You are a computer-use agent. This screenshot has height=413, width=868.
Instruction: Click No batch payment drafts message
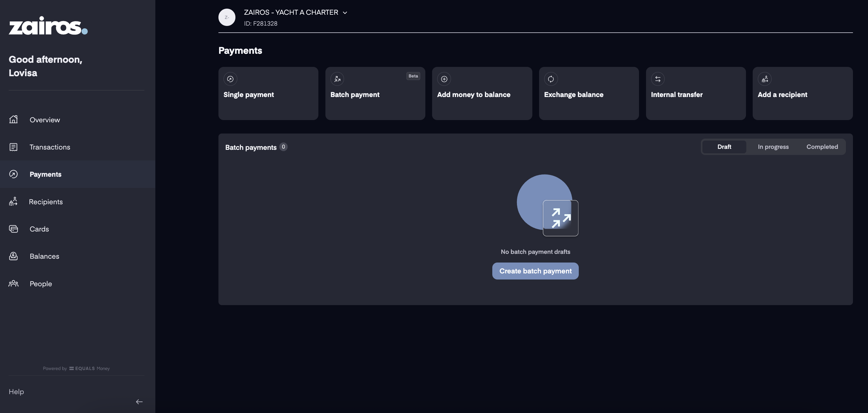(536, 252)
